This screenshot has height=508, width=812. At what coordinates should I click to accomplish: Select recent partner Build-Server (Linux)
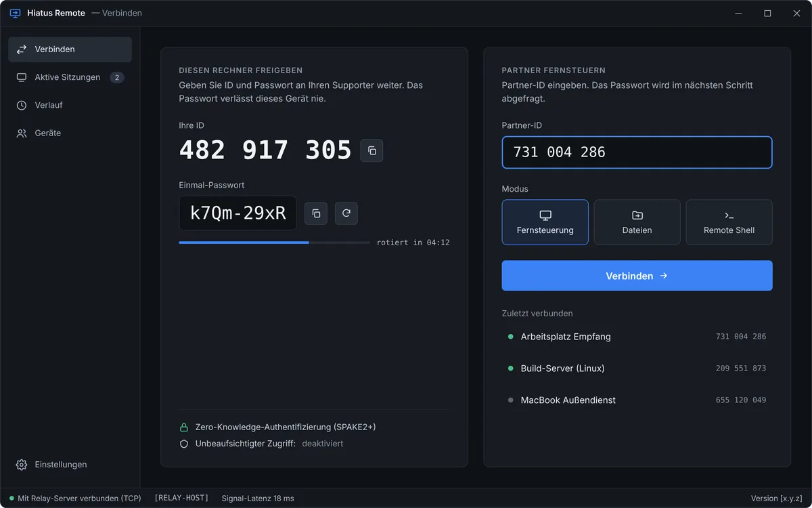tap(637, 368)
